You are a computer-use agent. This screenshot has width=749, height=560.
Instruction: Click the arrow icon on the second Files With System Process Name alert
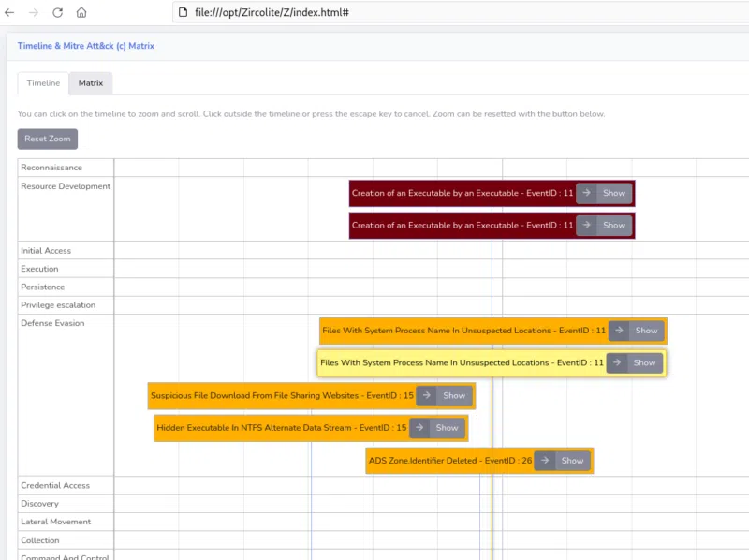[x=618, y=362]
